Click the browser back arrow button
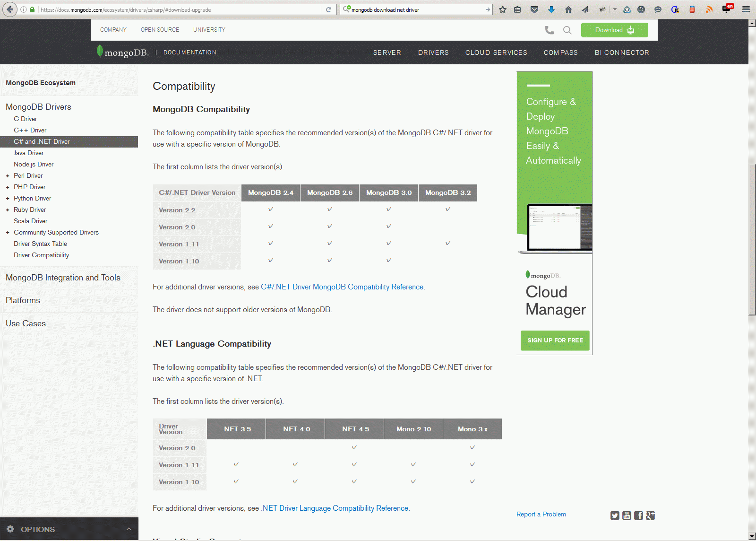756x541 pixels. (x=10, y=9)
